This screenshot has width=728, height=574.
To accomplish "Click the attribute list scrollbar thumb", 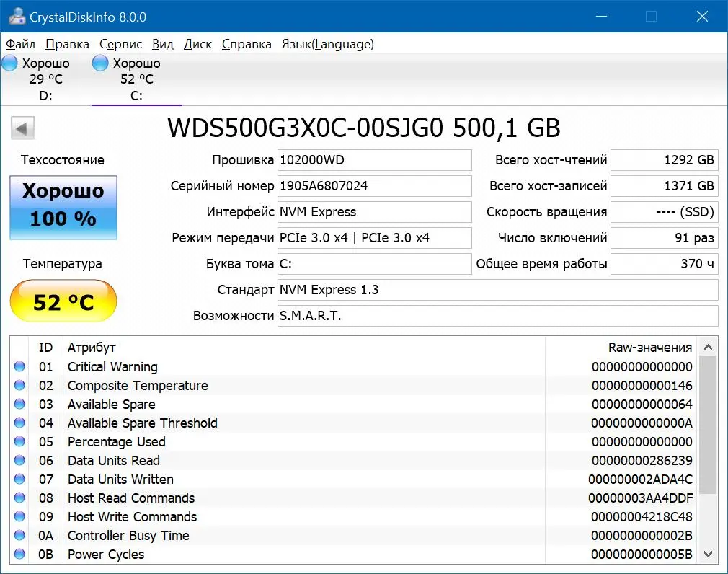I will 708,425.
